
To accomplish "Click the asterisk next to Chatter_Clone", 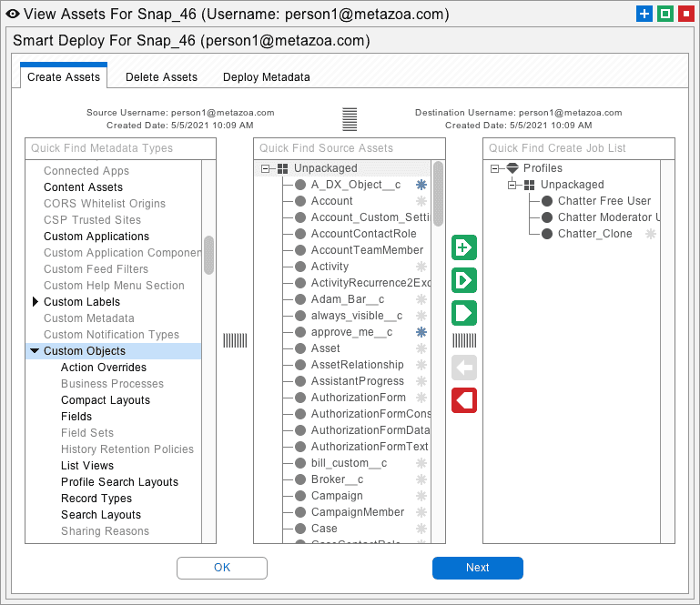I will coord(651,234).
